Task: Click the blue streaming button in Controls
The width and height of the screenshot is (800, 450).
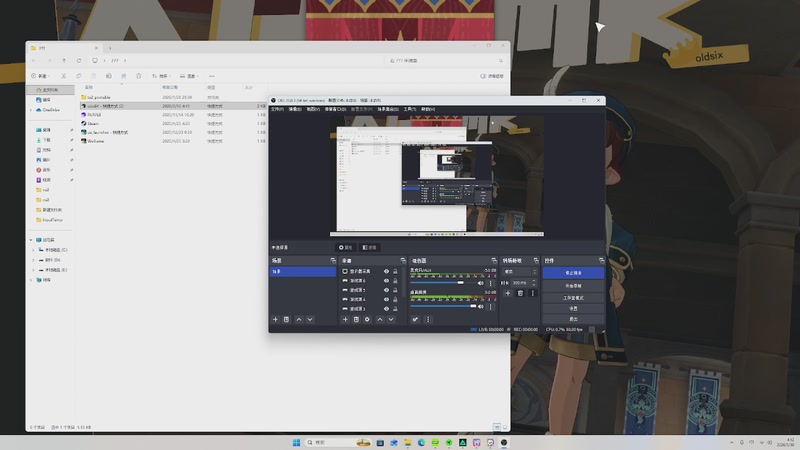Action: pyautogui.click(x=573, y=273)
